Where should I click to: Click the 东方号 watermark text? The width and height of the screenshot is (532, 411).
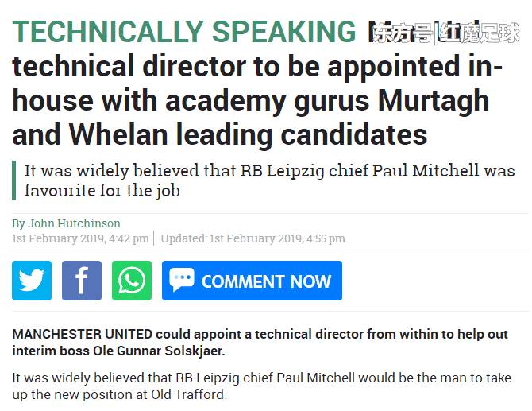point(403,33)
